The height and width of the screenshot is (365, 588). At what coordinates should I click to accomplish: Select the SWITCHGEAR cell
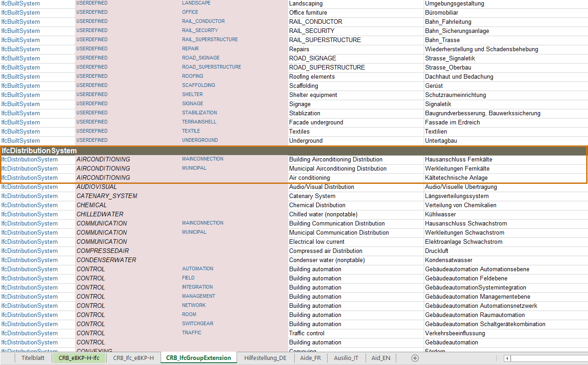[234, 324]
